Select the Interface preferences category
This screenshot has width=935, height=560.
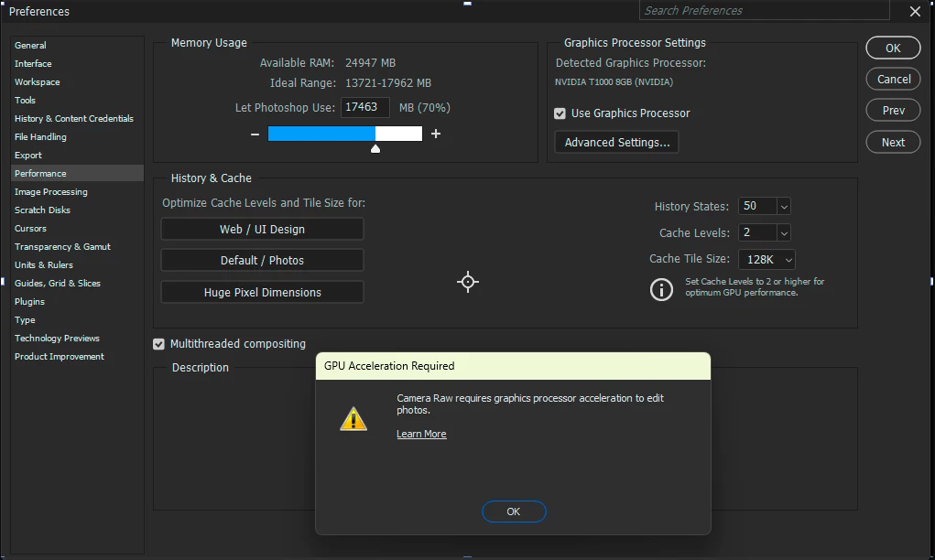coord(33,64)
